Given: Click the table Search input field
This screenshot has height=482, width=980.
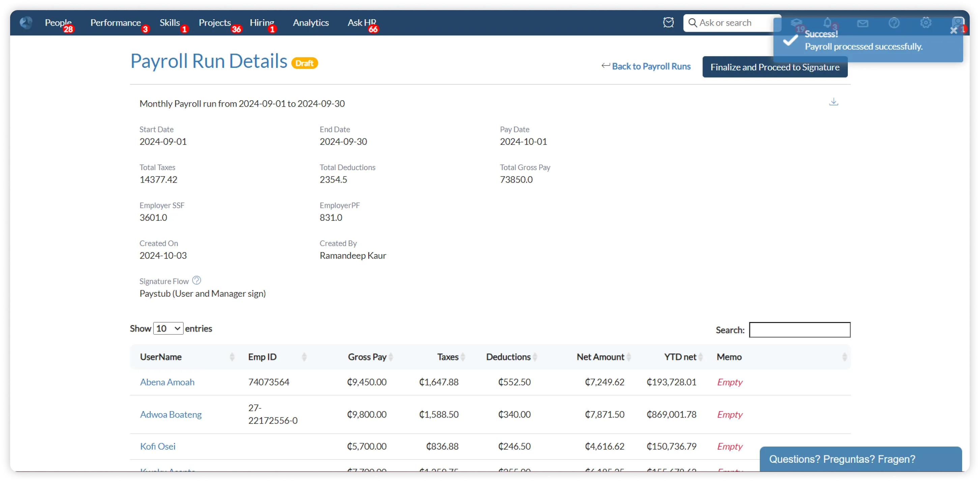Looking at the screenshot, I should click(799, 330).
